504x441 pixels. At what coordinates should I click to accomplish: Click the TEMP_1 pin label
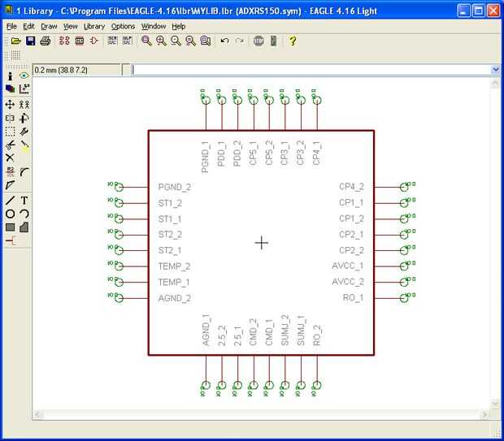point(174,283)
